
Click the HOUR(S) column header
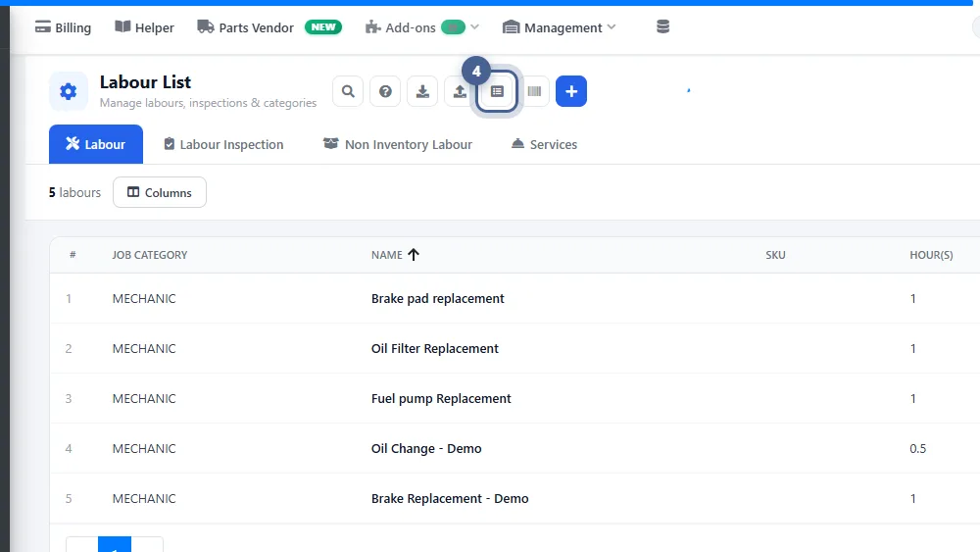[931, 255]
